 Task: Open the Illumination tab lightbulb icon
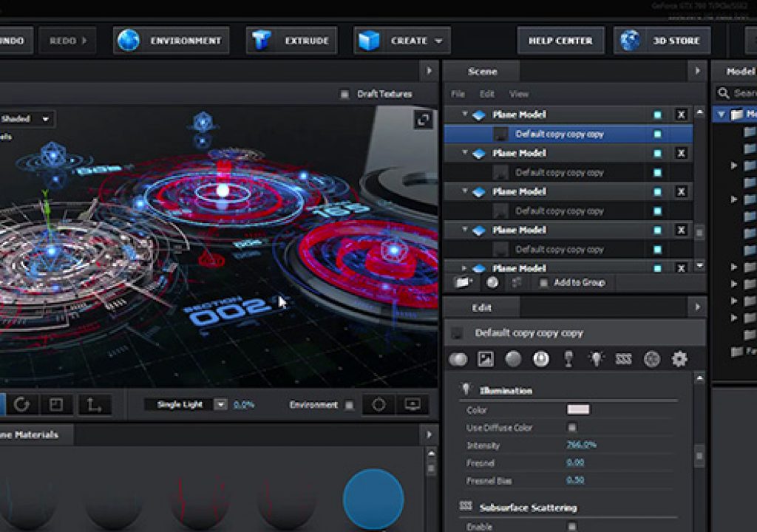pyautogui.click(x=597, y=358)
